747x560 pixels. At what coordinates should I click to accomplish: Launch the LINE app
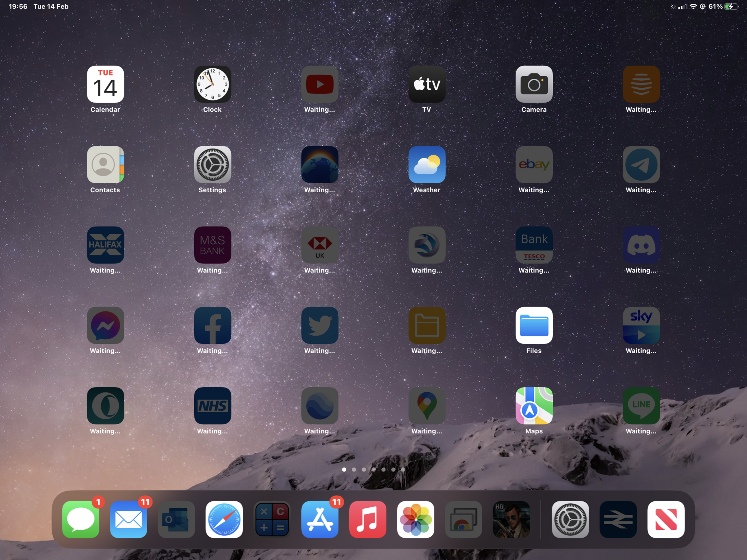point(641,406)
